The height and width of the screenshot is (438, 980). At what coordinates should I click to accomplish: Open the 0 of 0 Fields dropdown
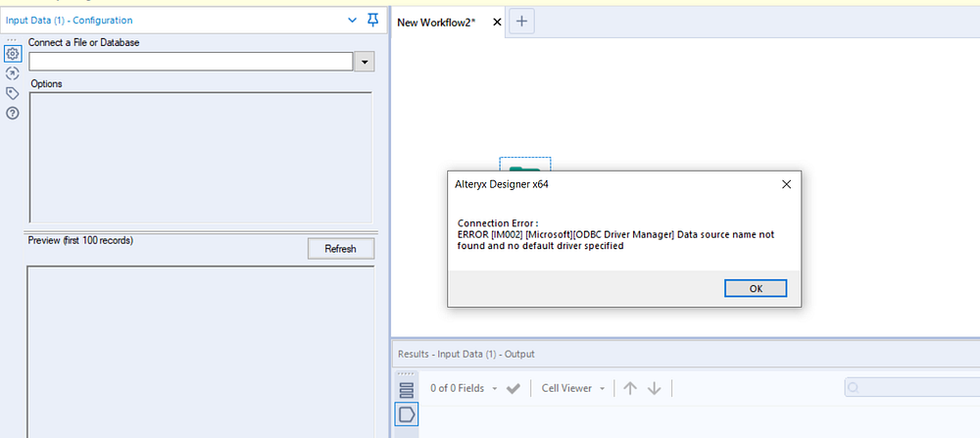(464, 388)
